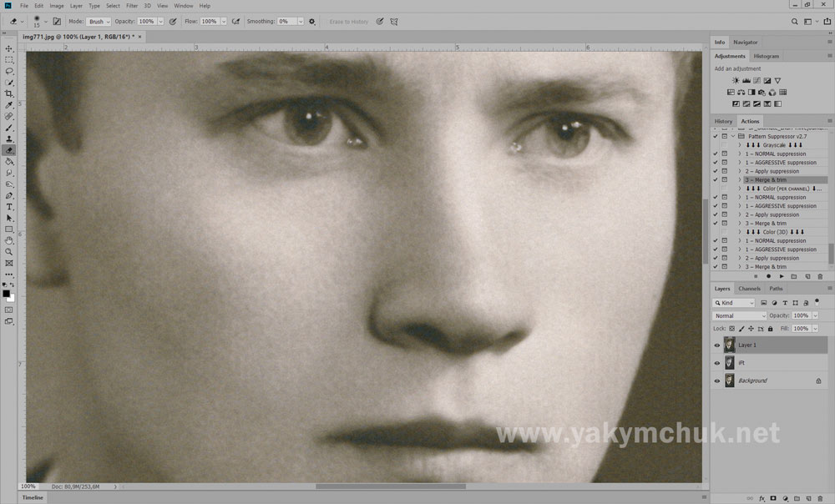835x504 pixels.
Task: Select the Horizontal Type tool
Action: click(9, 207)
